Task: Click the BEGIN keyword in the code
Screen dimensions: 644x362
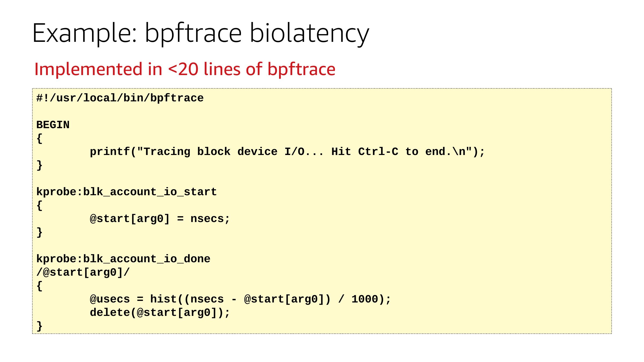Action: pyautogui.click(x=53, y=125)
